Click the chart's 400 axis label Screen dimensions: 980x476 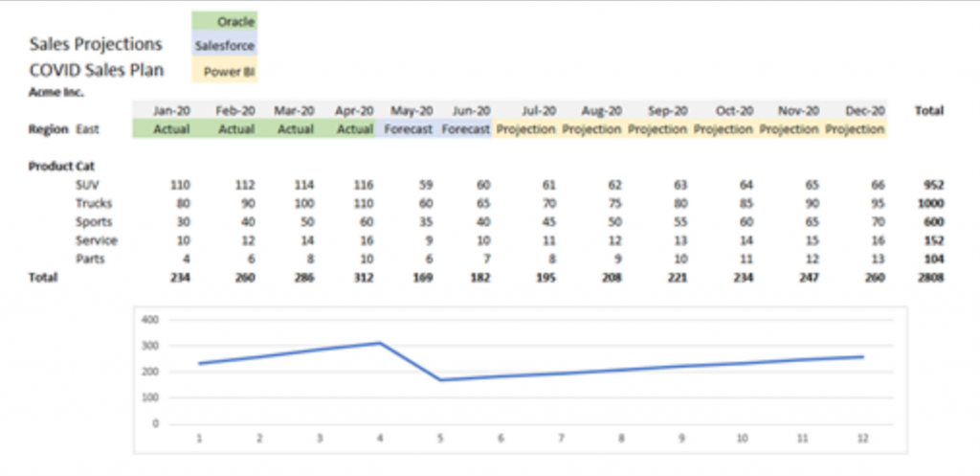click(151, 320)
